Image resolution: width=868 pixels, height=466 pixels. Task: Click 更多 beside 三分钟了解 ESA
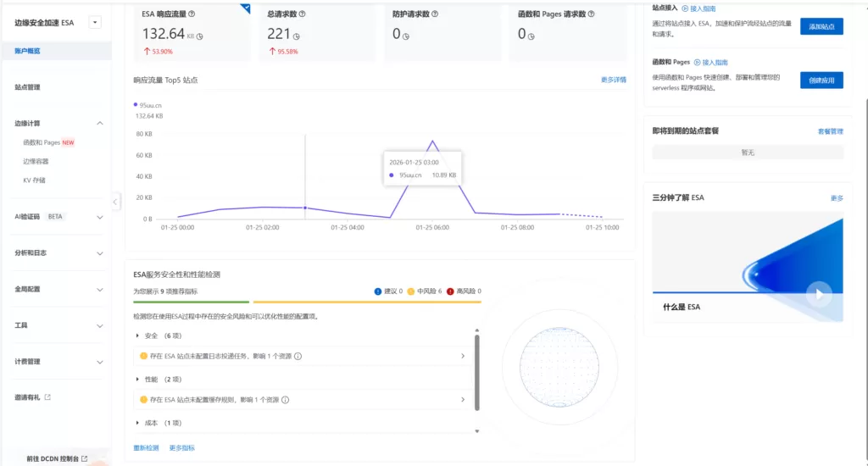837,198
